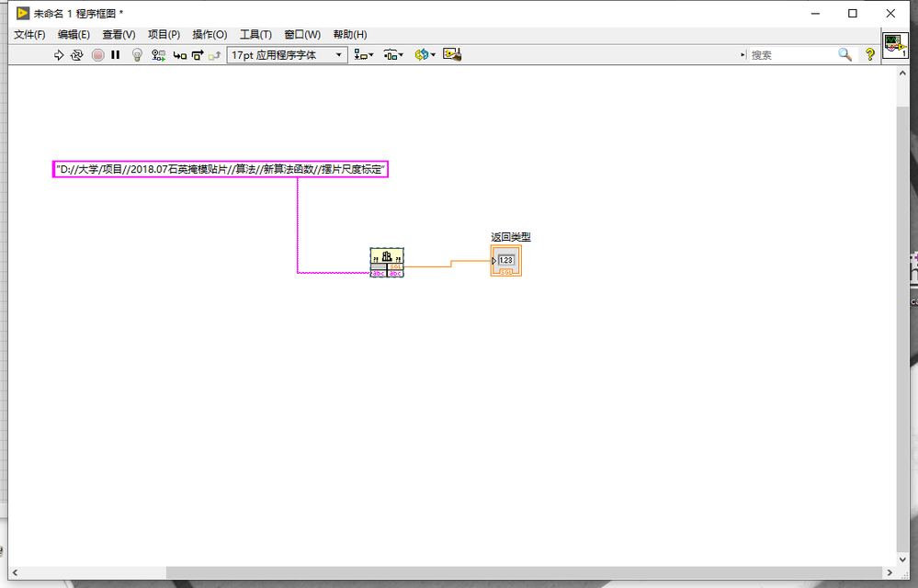Select the path string constant
Viewport: 918px width, 588px height.
(x=221, y=169)
